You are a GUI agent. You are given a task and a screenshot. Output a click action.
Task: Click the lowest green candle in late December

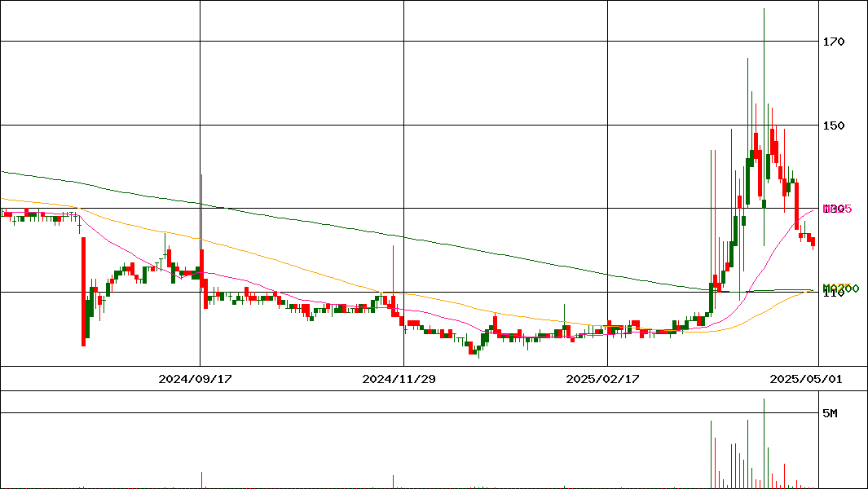coord(473,350)
